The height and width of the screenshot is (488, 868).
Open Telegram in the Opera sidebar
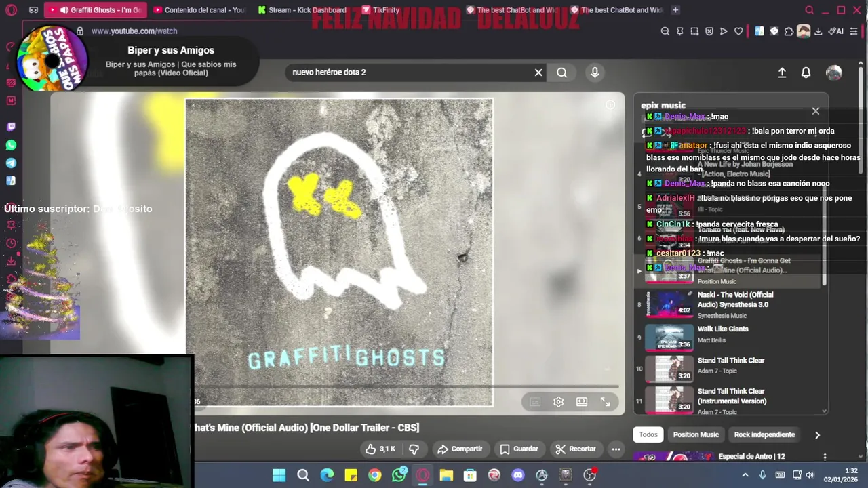[11, 163]
